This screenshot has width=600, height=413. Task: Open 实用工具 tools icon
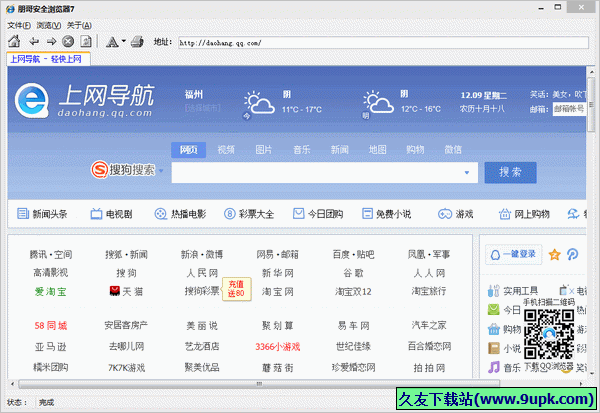[x=494, y=291]
